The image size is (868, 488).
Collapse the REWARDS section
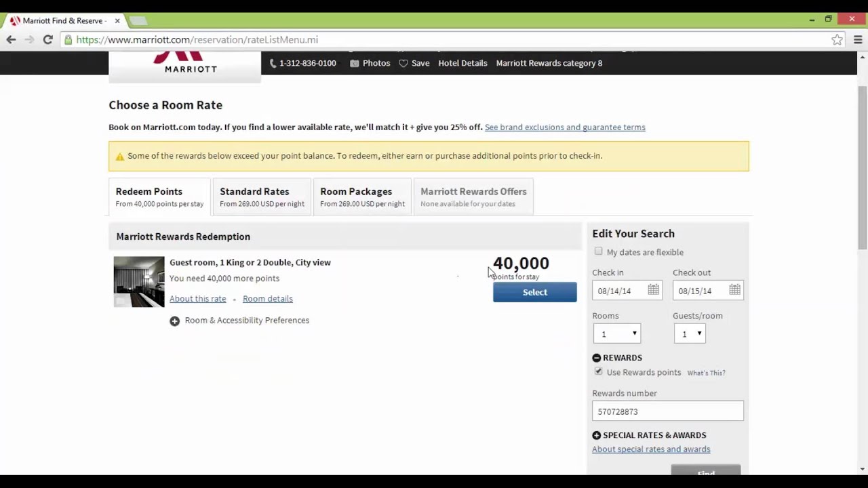(x=597, y=358)
